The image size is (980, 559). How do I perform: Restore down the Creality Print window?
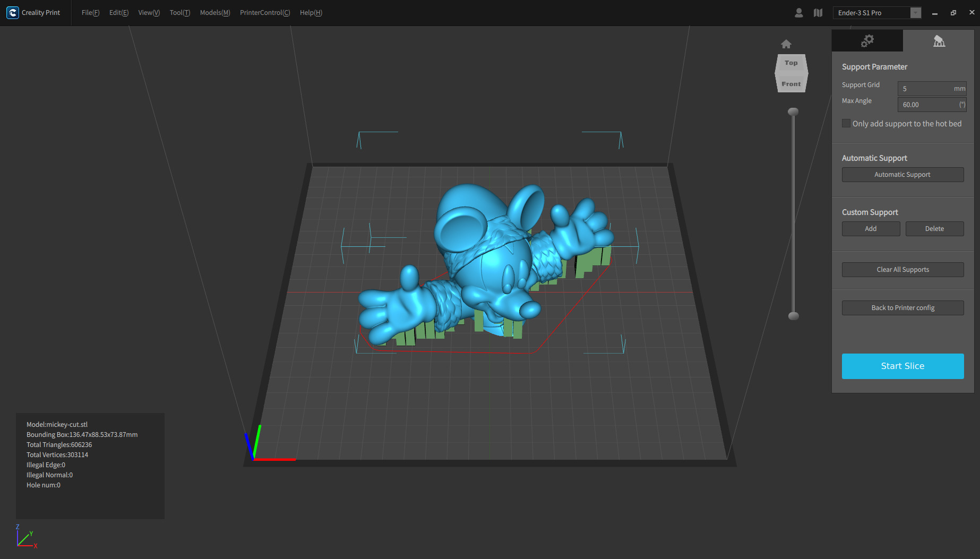click(x=953, y=13)
